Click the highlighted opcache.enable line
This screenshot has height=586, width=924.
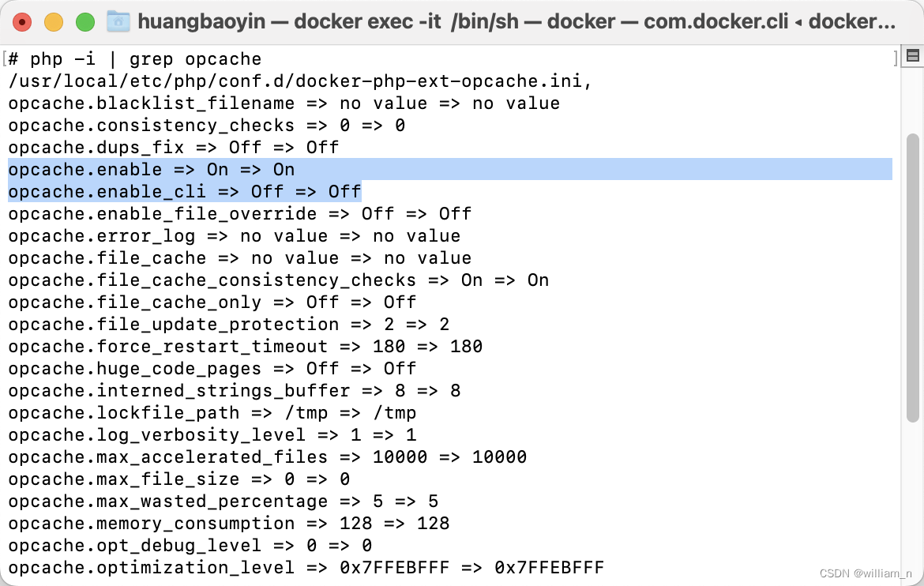pyautogui.click(x=150, y=169)
